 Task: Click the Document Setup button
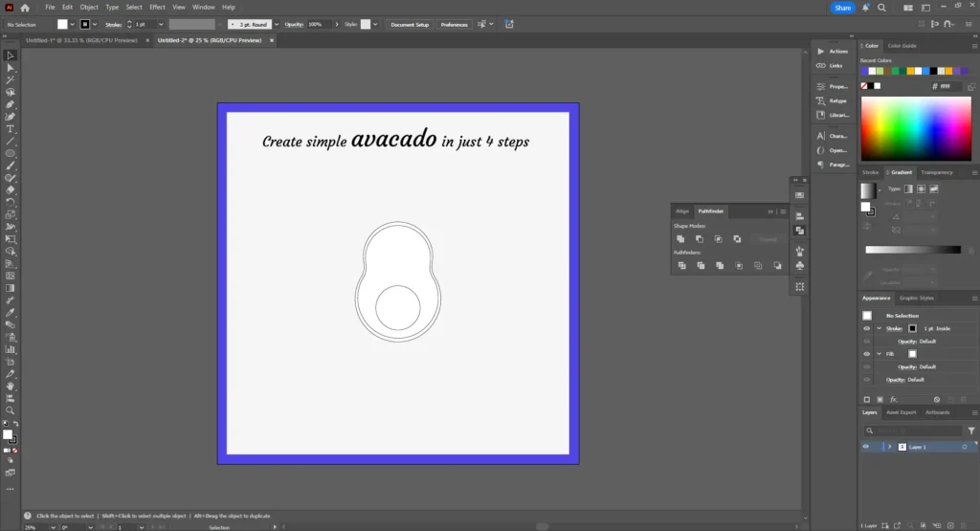(410, 24)
